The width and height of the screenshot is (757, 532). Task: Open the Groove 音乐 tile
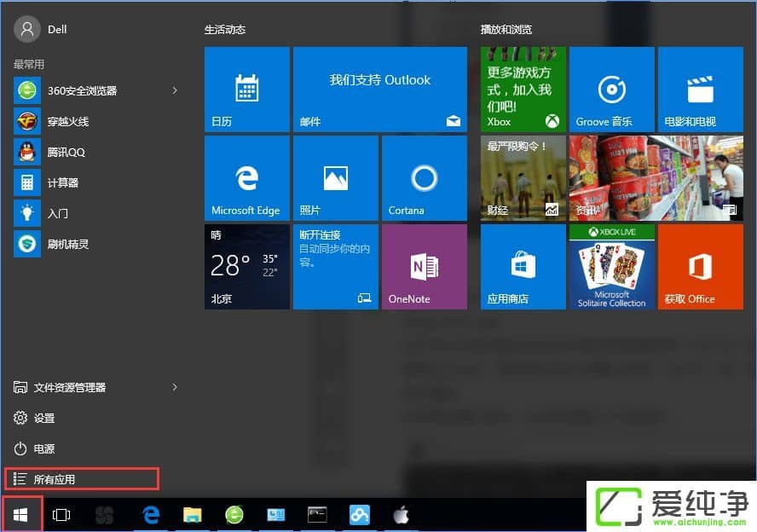coord(611,89)
